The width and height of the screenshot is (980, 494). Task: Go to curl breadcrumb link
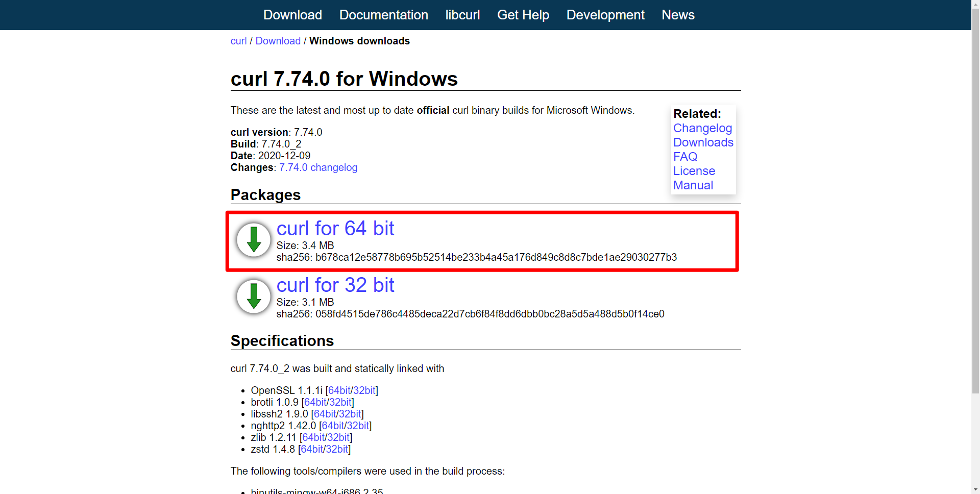pos(238,41)
